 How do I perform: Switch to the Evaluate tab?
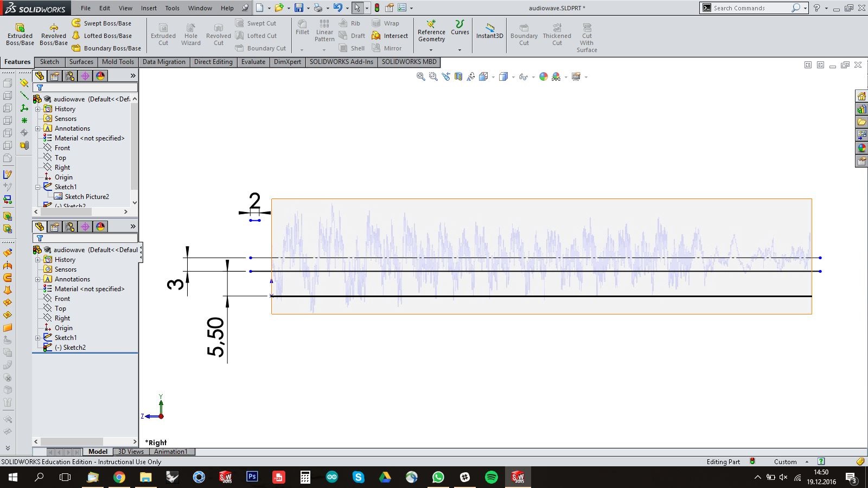(x=253, y=62)
